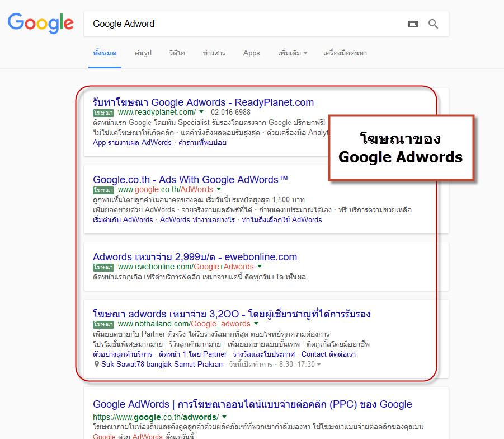The height and width of the screenshot is (439, 504).
Task: Open the on-screen keyboard icon
Action: pyautogui.click(x=413, y=24)
